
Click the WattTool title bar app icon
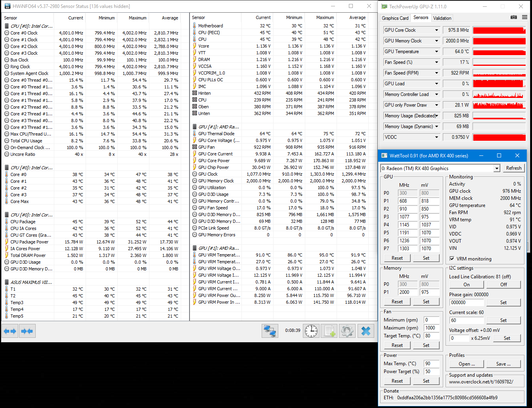384,155
